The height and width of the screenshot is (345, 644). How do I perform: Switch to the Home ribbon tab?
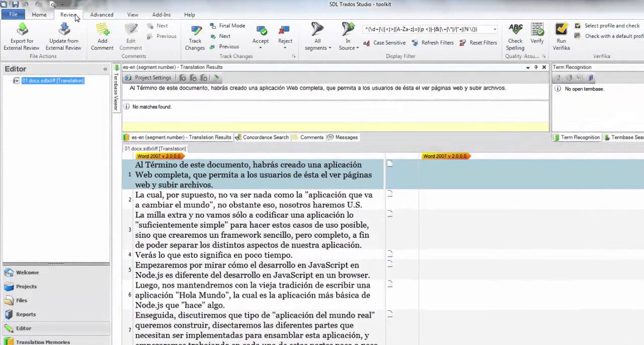[39, 15]
